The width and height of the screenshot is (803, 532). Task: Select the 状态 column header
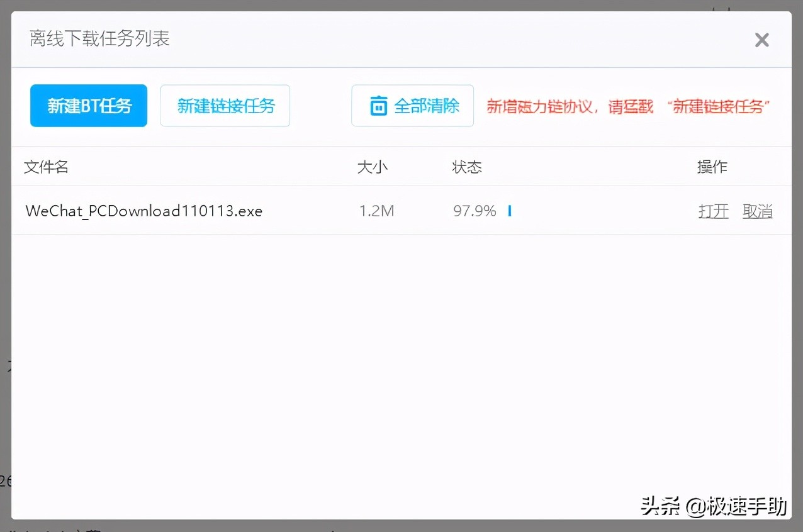coord(467,167)
